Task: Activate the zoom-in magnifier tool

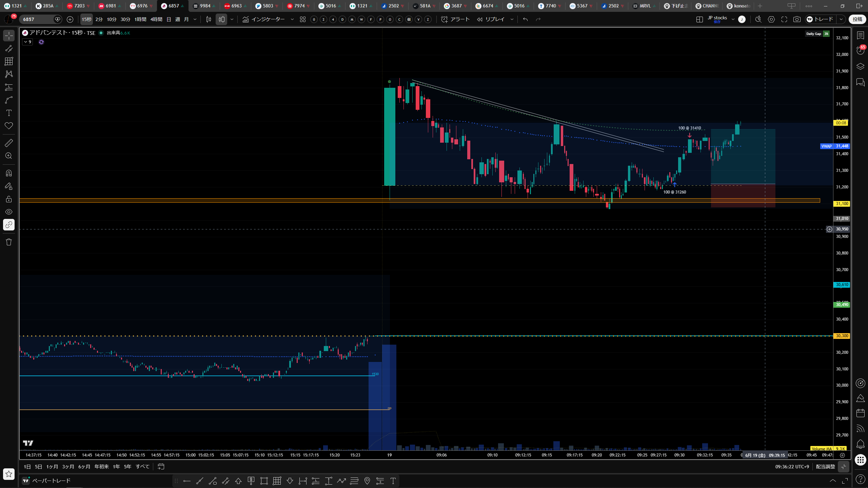Action: [9, 156]
